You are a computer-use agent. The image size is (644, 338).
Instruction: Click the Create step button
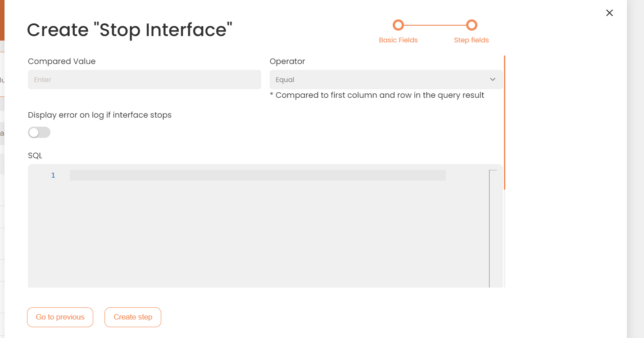[133, 317]
